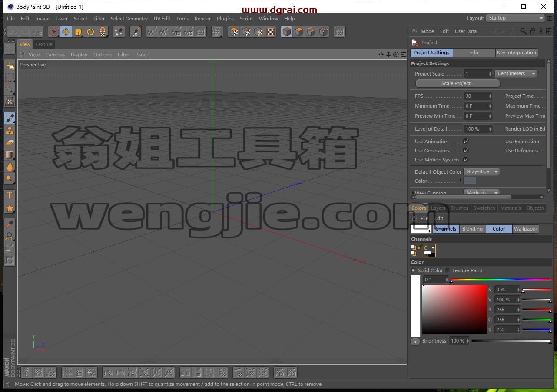Click the viewport pan arrows icon
Viewport: 557px width, 392px height.
[x=381, y=54]
